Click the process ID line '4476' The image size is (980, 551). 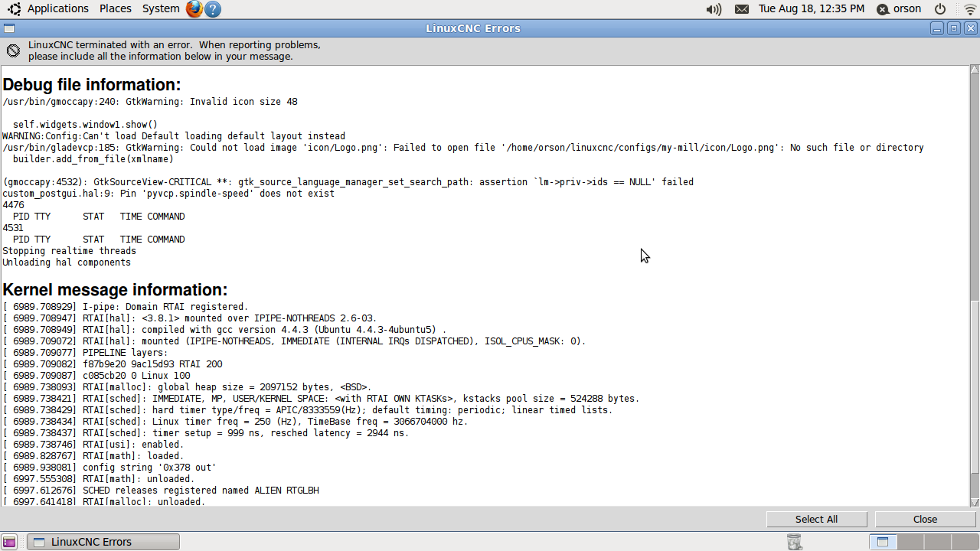[x=13, y=205]
